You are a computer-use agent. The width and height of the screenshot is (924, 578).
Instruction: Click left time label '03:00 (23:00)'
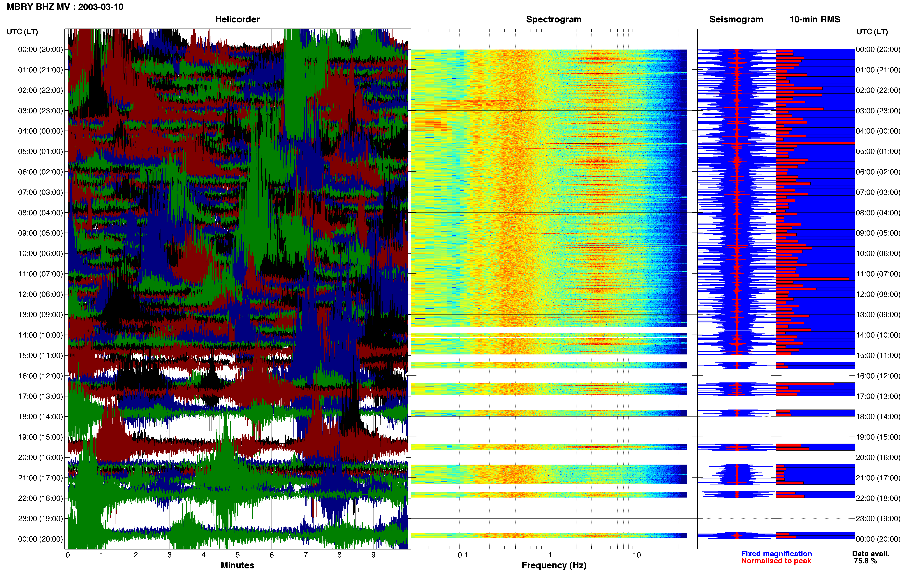click(x=41, y=111)
